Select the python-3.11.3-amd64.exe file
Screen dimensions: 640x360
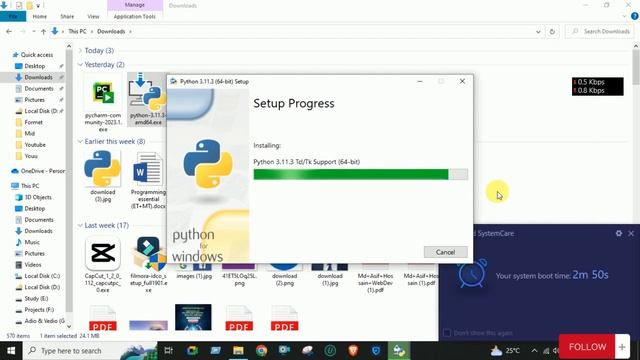tap(147, 99)
